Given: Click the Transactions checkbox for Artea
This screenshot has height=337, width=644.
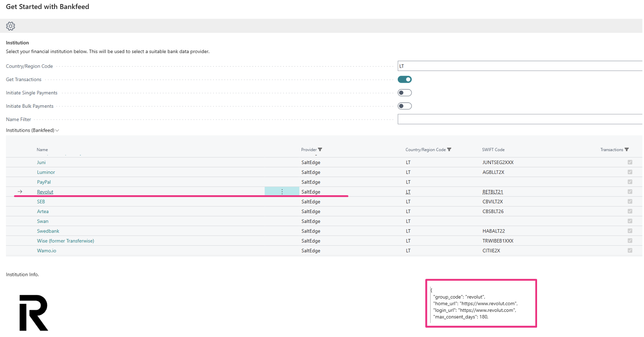Looking at the screenshot, I should 630,211.
